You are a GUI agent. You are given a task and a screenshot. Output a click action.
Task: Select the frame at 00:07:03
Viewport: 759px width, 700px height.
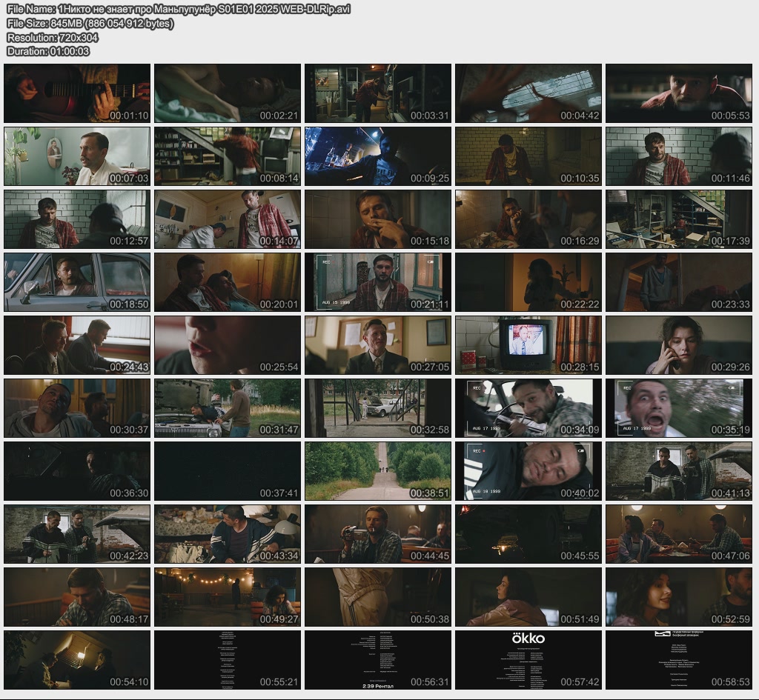pyautogui.click(x=77, y=156)
